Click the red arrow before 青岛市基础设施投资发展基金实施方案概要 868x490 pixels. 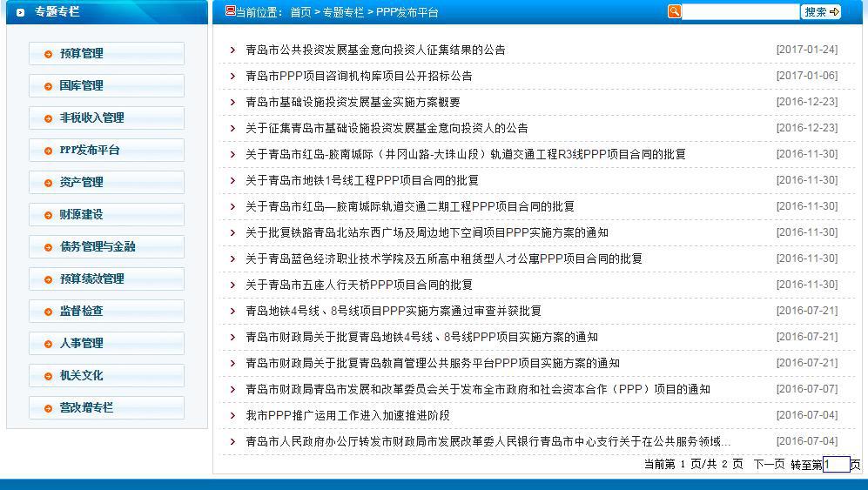coord(232,102)
